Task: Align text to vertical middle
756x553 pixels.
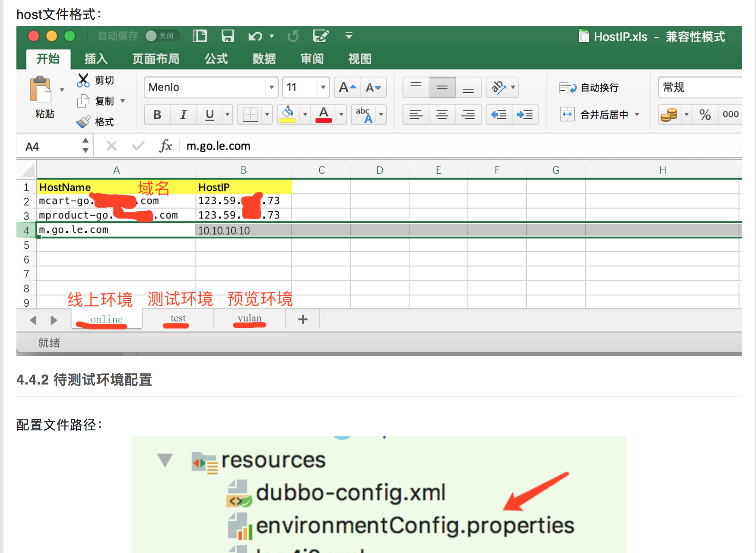Action: click(x=442, y=88)
